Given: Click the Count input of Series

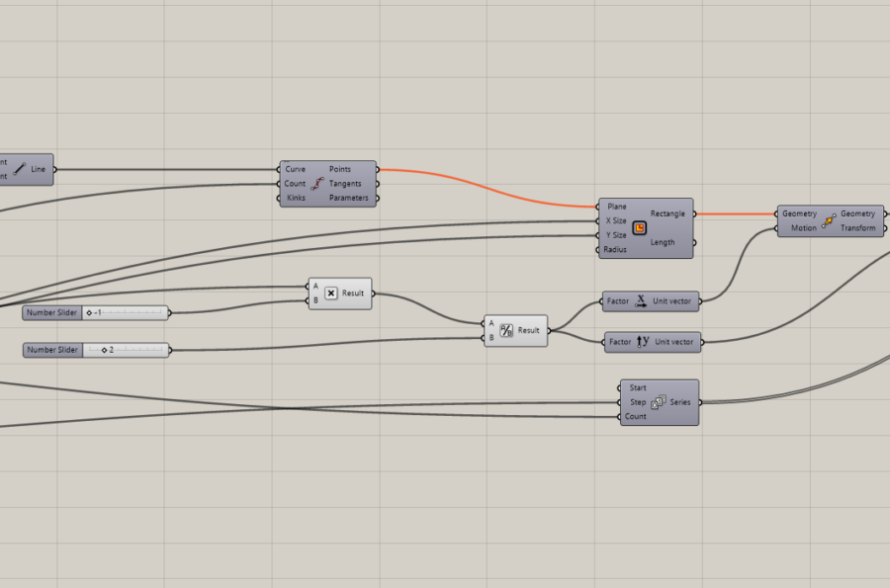Looking at the screenshot, I should point(635,416).
